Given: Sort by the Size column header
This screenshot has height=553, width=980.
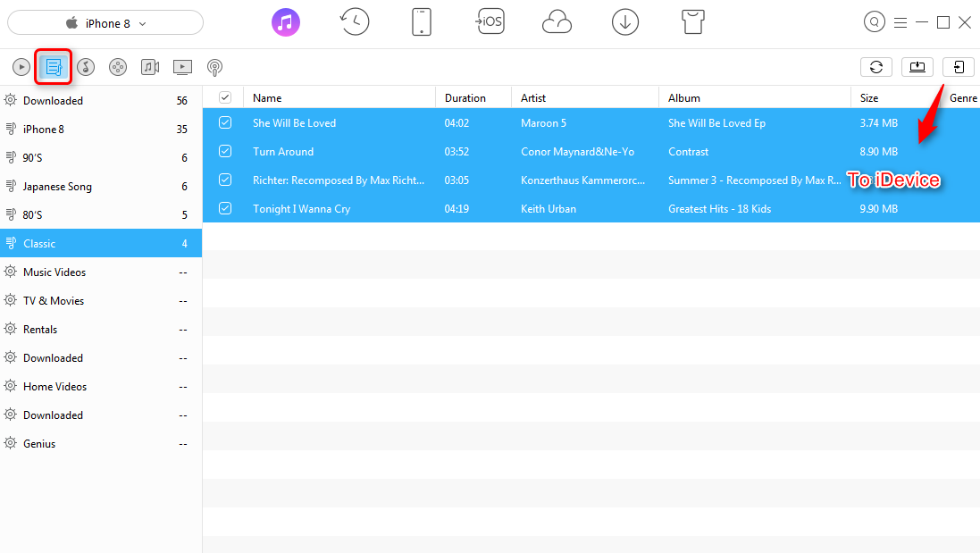Looking at the screenshot, I should (896, 97).
